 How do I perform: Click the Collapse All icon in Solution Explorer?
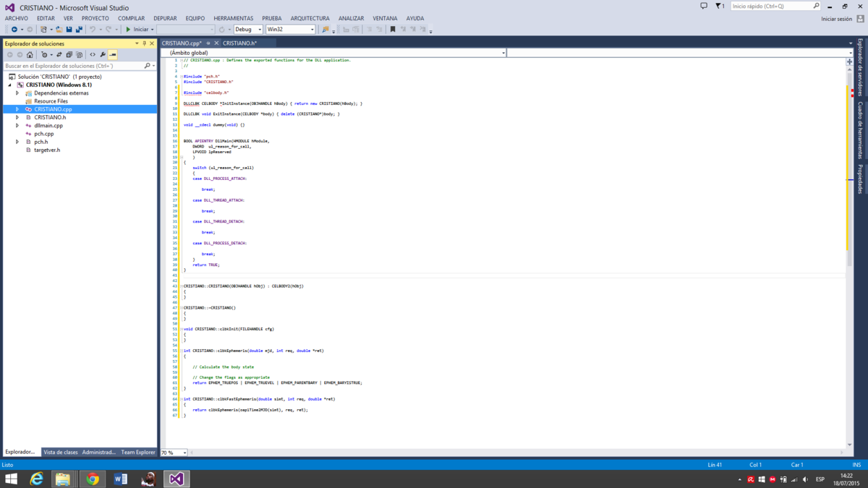click(x=69, y=55)
